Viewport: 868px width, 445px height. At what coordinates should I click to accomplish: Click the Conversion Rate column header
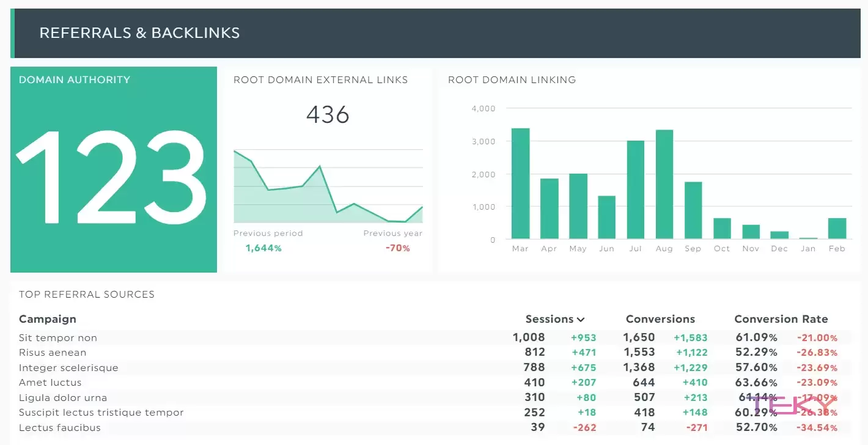pyautogui.click(x=781, y=319)
